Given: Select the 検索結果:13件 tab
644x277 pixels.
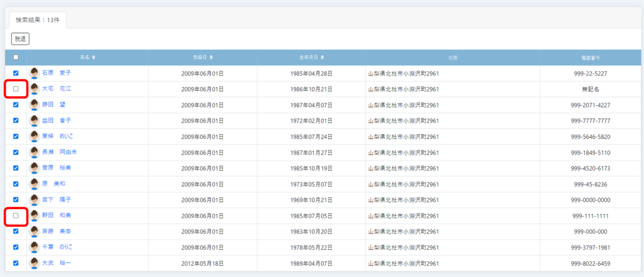Looking at the screenshot, I should 38,20.
